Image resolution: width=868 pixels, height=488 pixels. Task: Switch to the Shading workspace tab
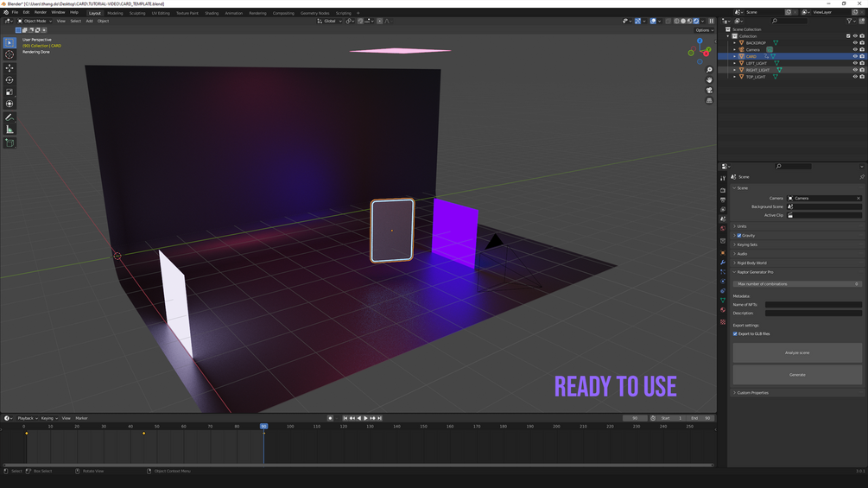pyautogui.click(x=212, y=13)
